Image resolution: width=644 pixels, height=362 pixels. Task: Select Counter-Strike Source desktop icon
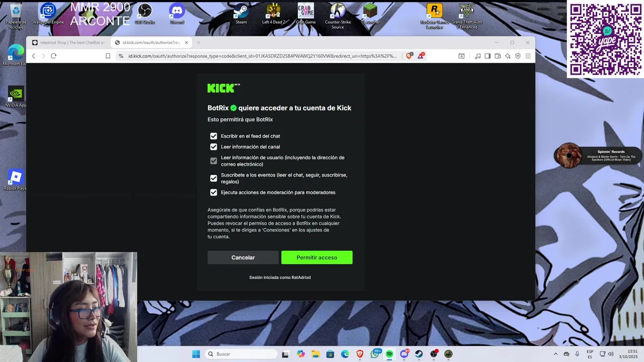point(338,17)
